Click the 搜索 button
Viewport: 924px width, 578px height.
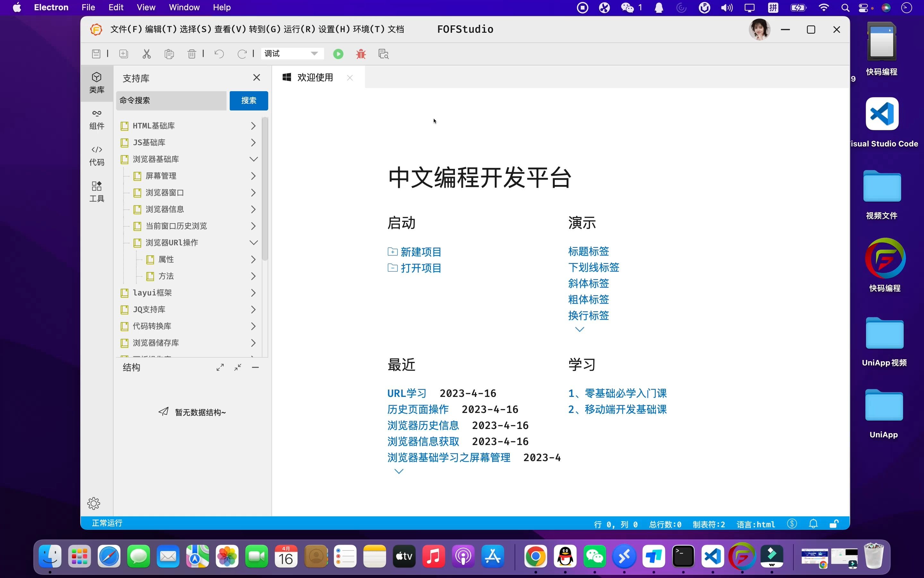pos(249,101)
